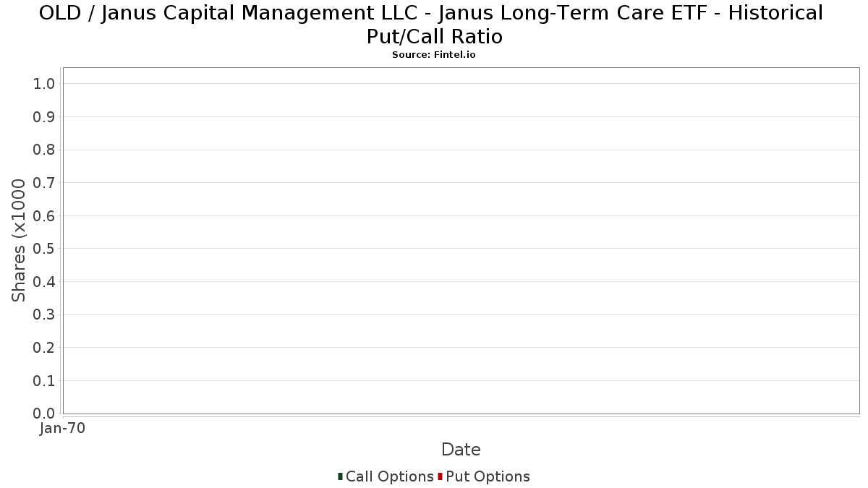Click the Date axis title

[461, 450]
